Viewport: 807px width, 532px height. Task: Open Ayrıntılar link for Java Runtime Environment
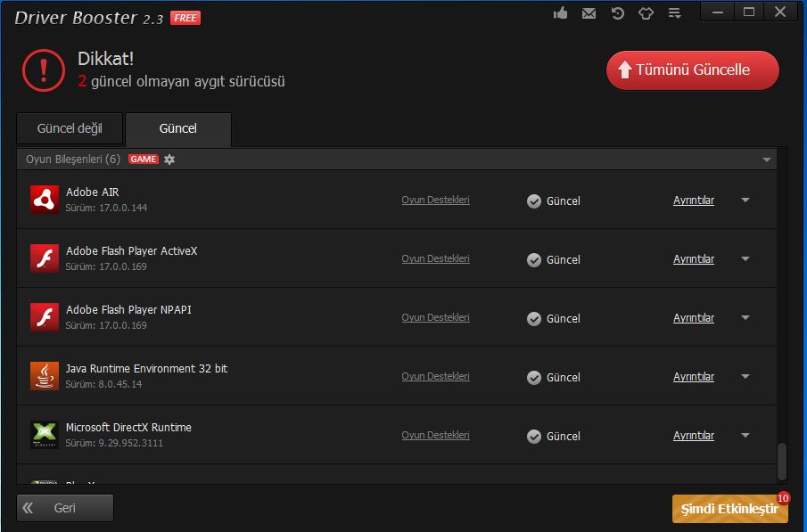[x=693, y=377]
